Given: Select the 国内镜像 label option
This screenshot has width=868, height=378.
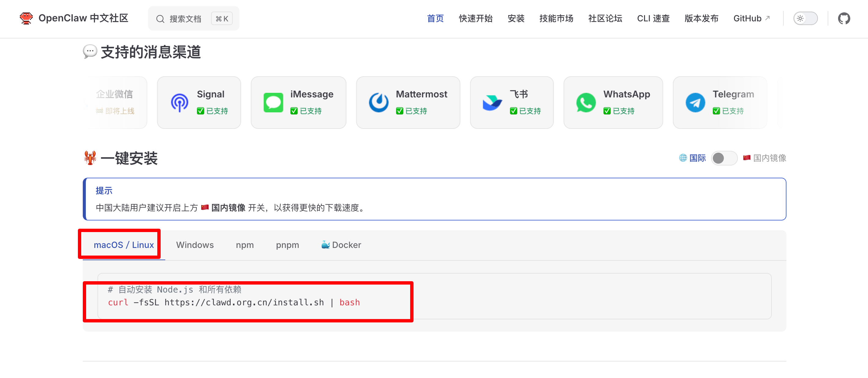Looking at the screenshot, I should click(769, 158).
